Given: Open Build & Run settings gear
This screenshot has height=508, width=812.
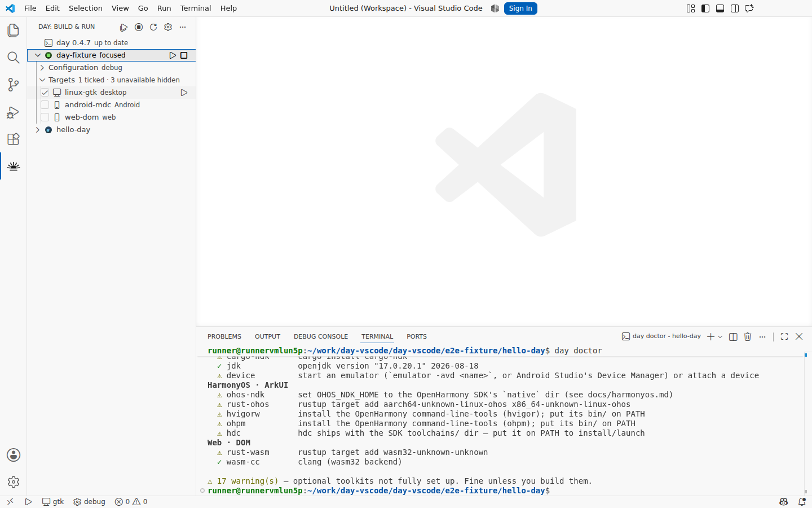Looking at the screenshot, I should pos(168,27).
